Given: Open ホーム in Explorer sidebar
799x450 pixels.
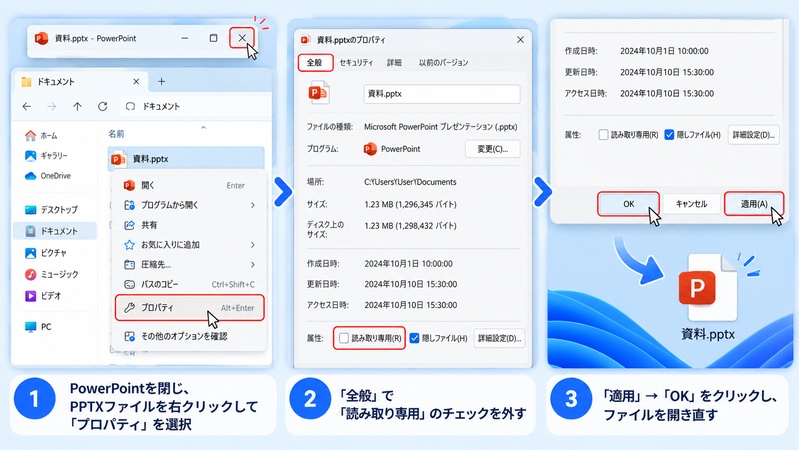Looking at the screenshot, I should pyautogui.click(x=42, y=136).
